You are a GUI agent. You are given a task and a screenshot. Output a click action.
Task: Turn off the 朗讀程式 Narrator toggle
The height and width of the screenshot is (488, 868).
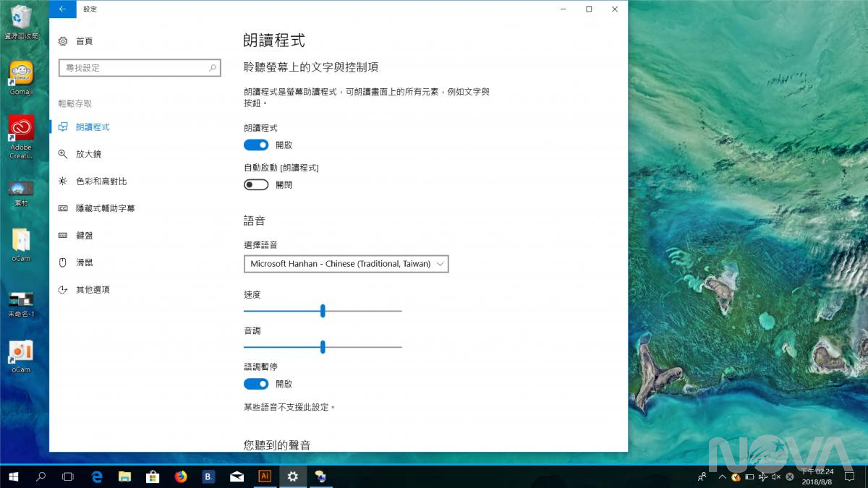coord(256,145)
